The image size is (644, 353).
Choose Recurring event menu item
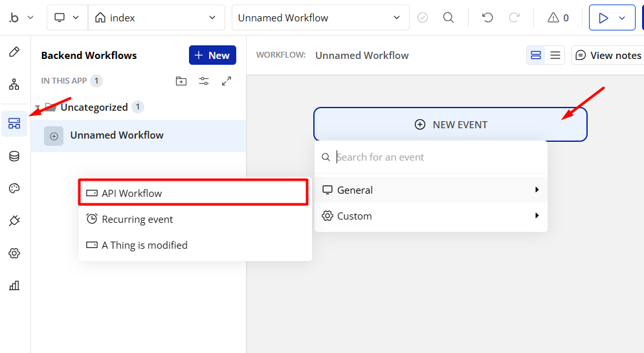click(x=137, y=219)
